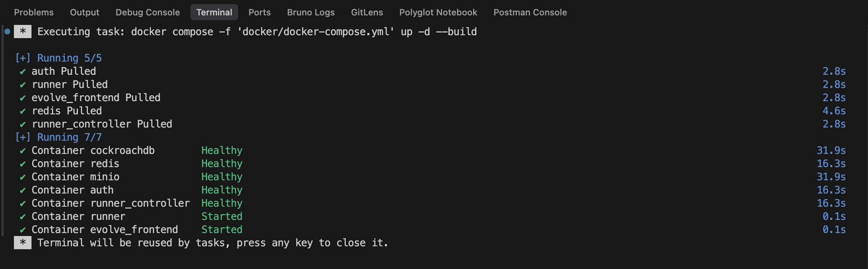The width and height of the screenshot is (868, 269).
Task: Open the Bruno Logs tab
Action: point(311,12)
